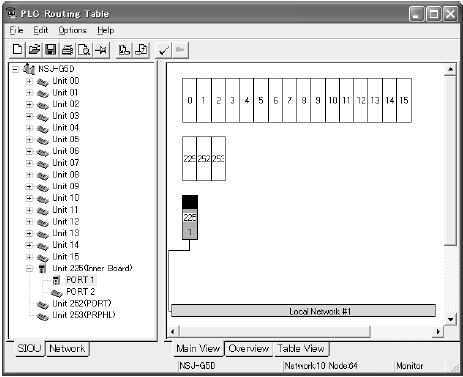The height and width of the screenshot is (377, 463).
Task: Click the New file toolbar icon
Action: [x=17, y=50]
